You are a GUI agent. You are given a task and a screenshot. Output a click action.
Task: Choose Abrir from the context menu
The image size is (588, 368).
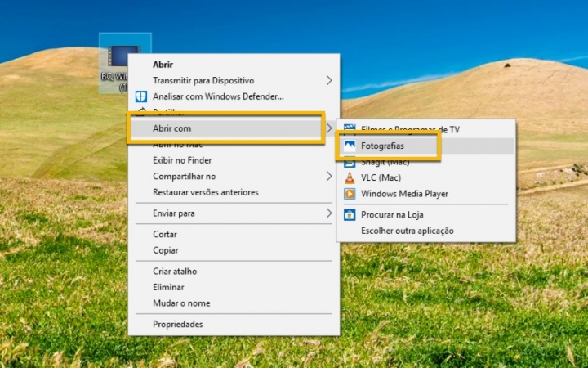click(163, 64)
